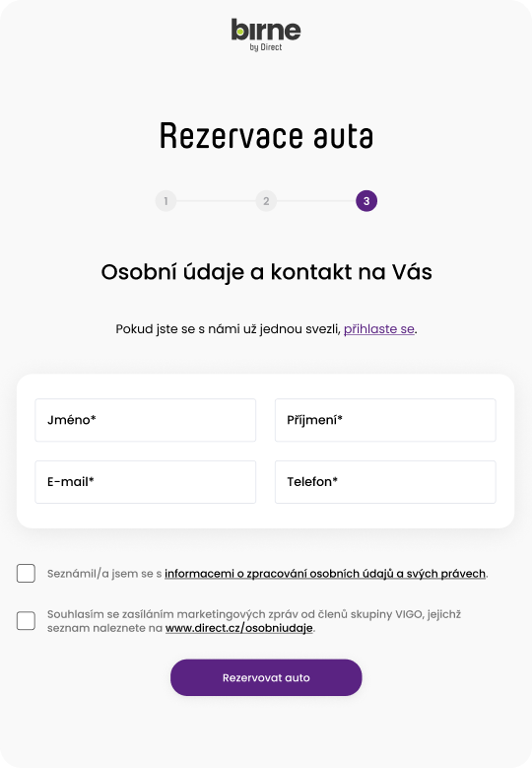
Task: Focus the Jméno input field
Action: [146, 420]
